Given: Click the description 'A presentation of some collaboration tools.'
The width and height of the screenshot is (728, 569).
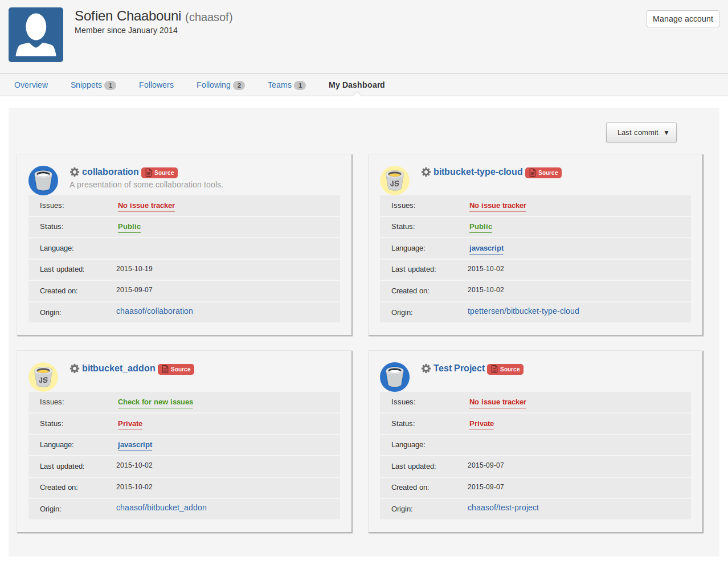Looking at the screenshot, I should click(x=146, y=185).
